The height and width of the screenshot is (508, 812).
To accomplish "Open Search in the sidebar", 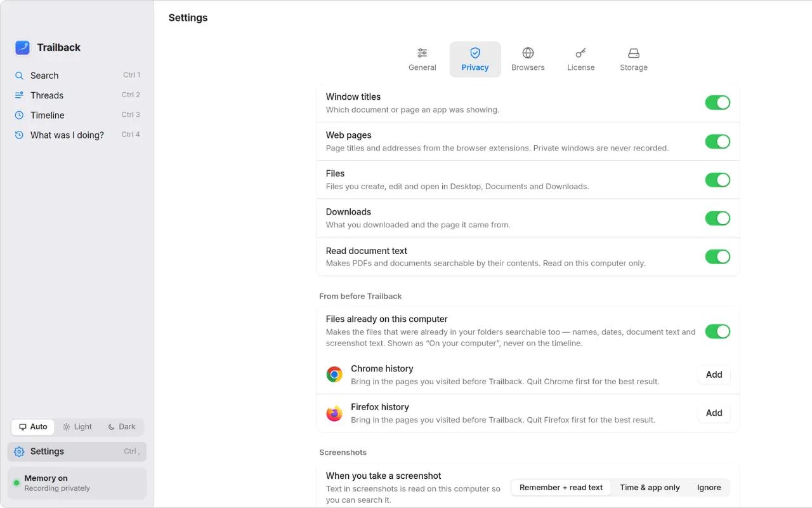I will coord(77,76).
